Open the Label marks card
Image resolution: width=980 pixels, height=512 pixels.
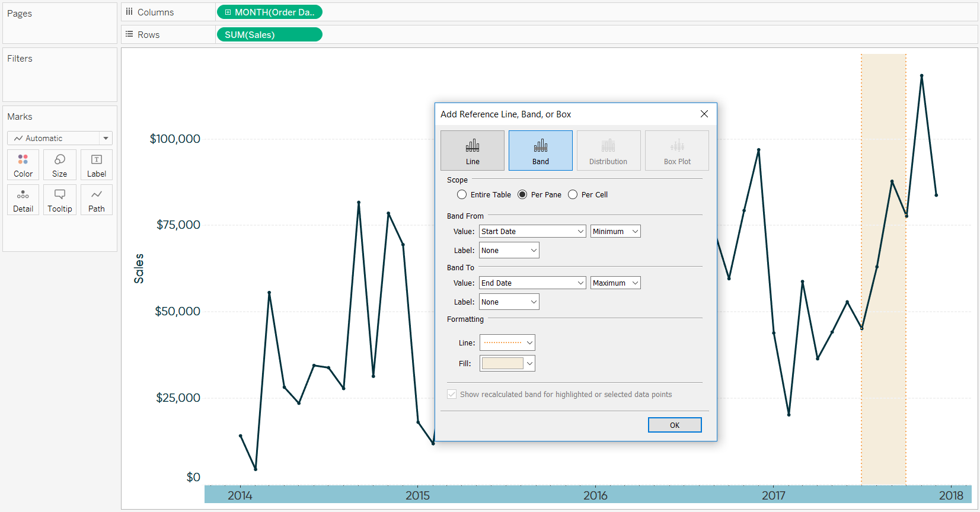(97, 165)
